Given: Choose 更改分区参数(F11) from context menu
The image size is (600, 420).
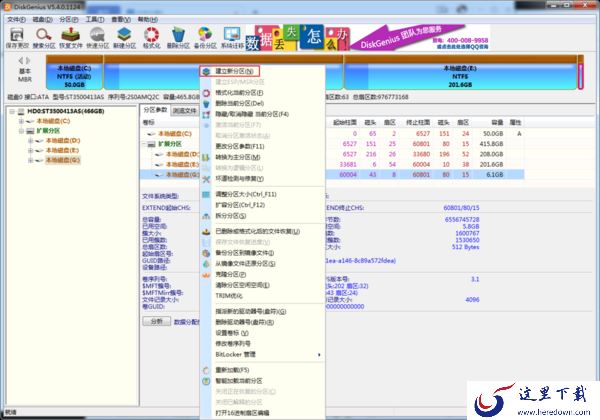Looking at the screenshot, I should pyautogui.click(x=240, y=147).
